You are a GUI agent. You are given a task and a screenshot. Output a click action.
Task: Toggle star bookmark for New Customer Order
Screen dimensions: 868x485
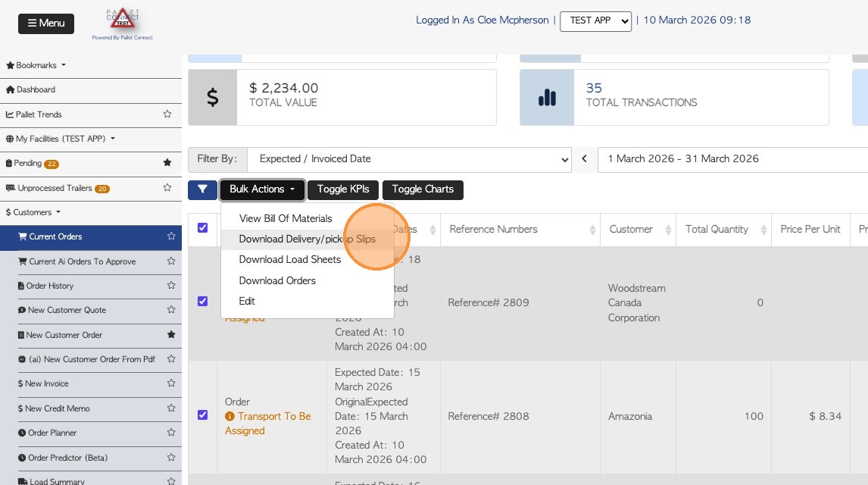pyautogui.click(x=170, y=334)
